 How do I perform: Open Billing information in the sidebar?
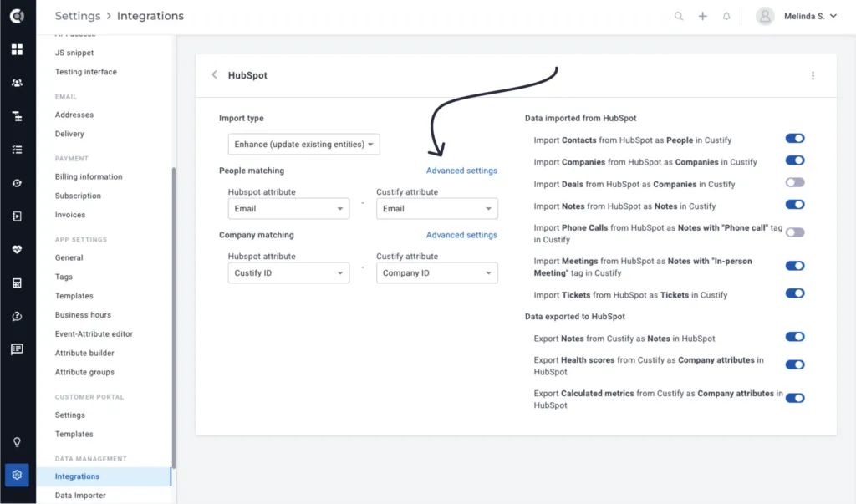point(89,177)
